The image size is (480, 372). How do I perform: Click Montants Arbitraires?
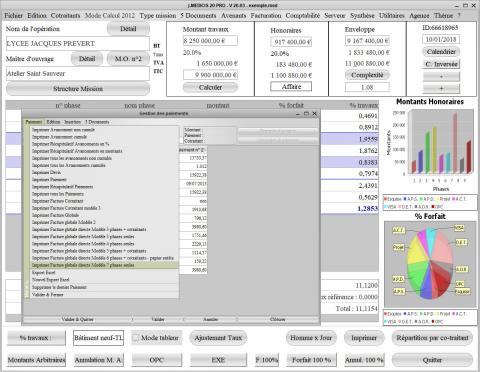pos(36,360)
